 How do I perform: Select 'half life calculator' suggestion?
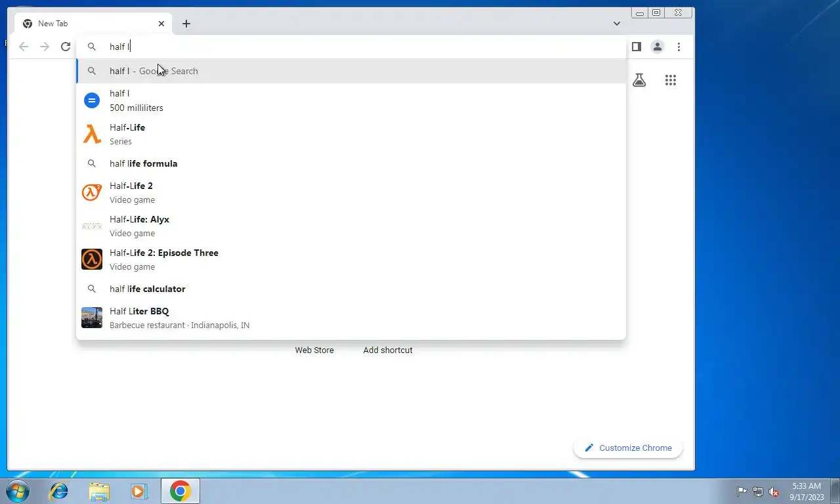click(351, 289)
